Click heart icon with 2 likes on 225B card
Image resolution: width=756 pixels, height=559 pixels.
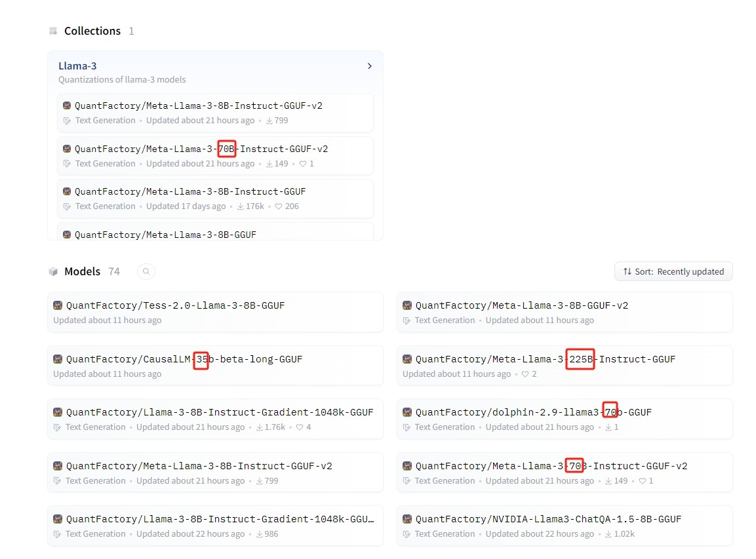click(525, 374)
